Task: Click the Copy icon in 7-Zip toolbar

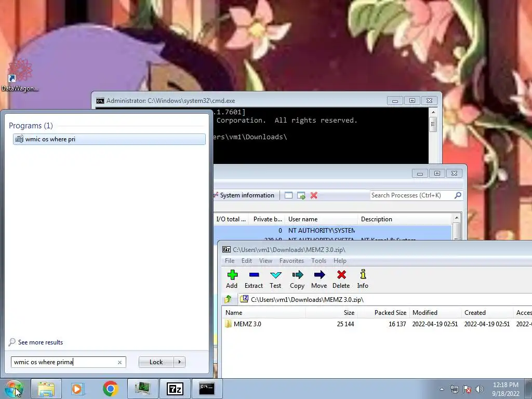Action: (297, 279)
